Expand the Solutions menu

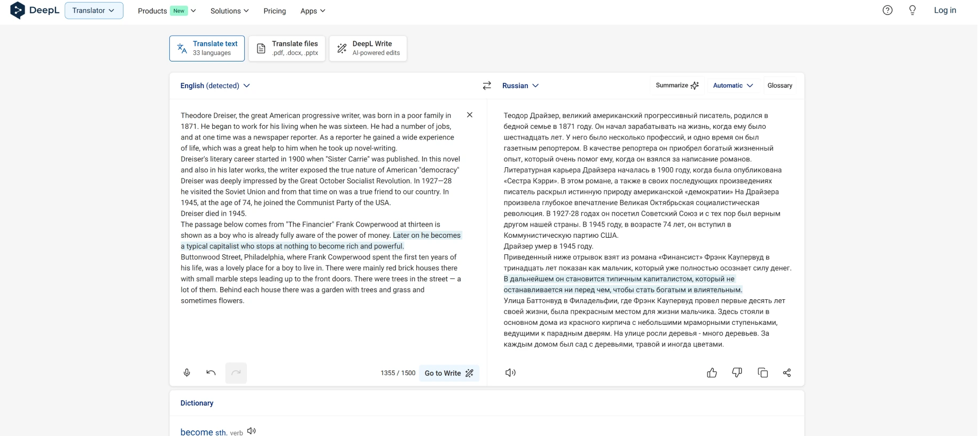[x=230, y=11]
